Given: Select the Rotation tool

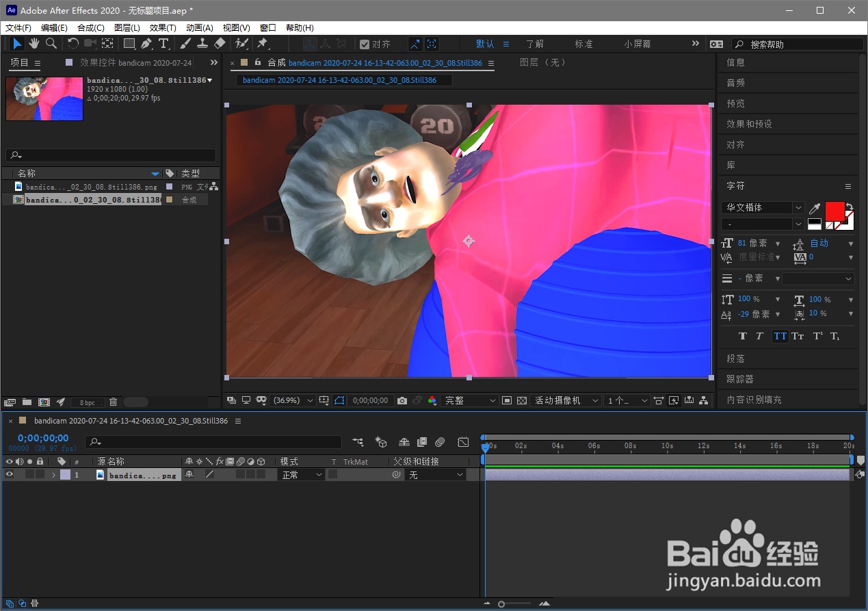Looking at the screenshot, I should coord(73,44).
